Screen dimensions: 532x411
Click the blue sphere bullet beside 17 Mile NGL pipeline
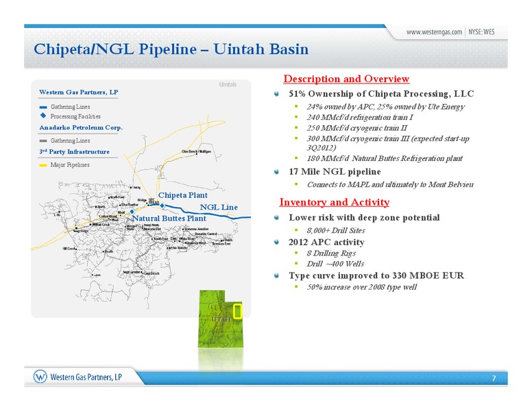tap(277, 172)
